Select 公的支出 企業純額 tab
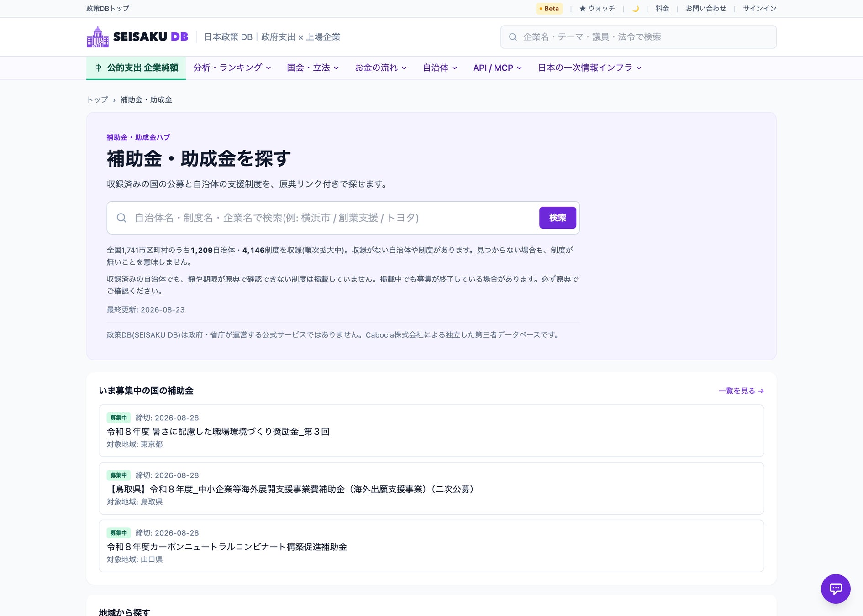 click(x=136, y=68)
